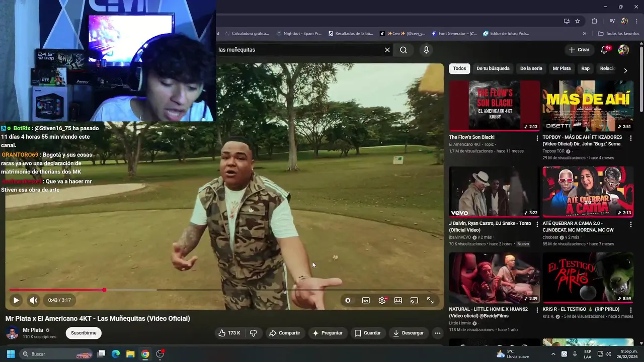
Task: Open KRIS R - EL TESTIGO thumbnail
Action: click(588, 278)
